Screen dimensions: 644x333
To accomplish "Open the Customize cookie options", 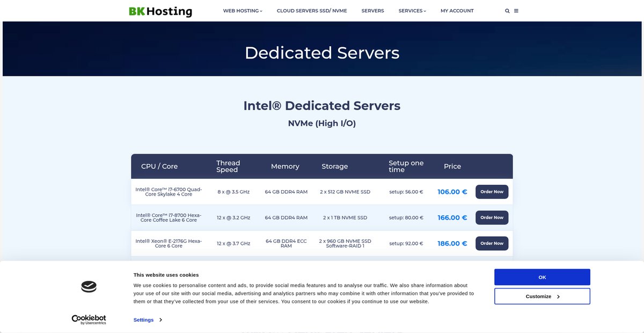I will 542,296.
